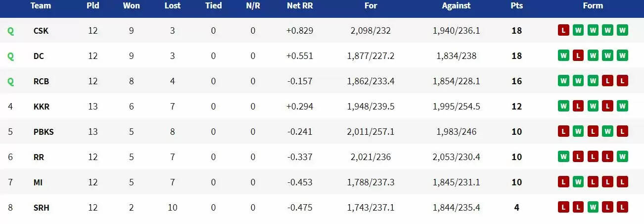Select the SRH team name
This screenshot has height=224, width=644.
tap(41, 208)
